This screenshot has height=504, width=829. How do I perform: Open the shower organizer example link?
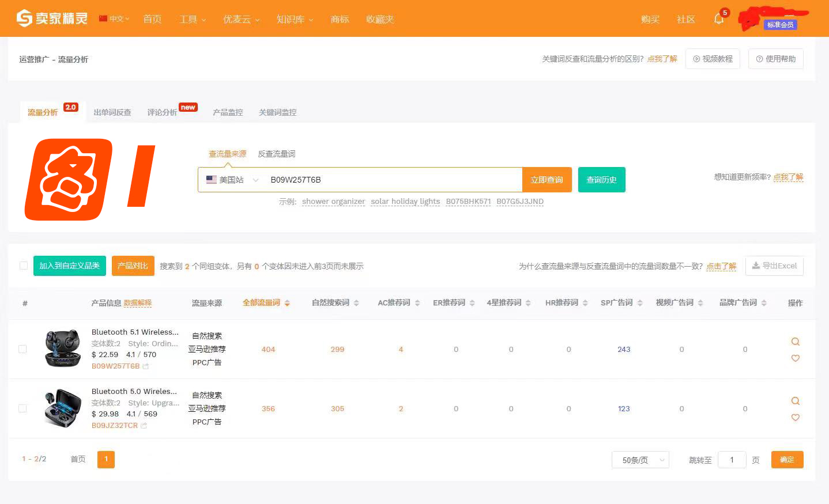click(333, 201)
